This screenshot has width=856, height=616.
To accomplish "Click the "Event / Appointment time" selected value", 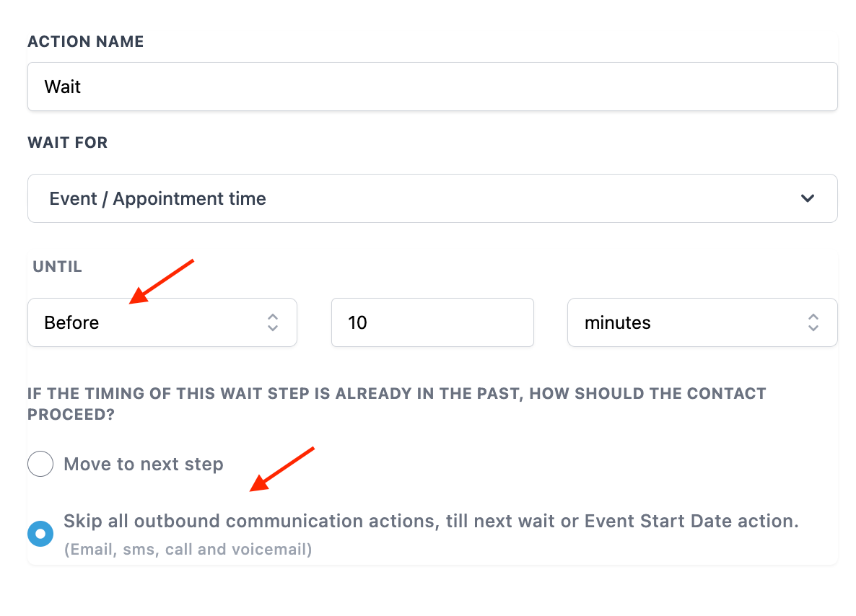I will click(x=157, y=198).
